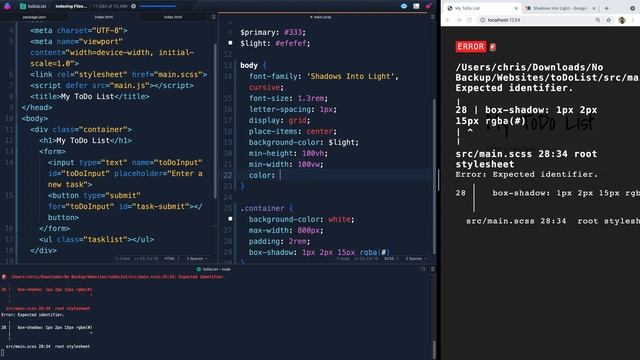This screenshot has width=640, height=360.
Task: Open the right pane indentation Spaces dropdown
Action: coord(416,259)
